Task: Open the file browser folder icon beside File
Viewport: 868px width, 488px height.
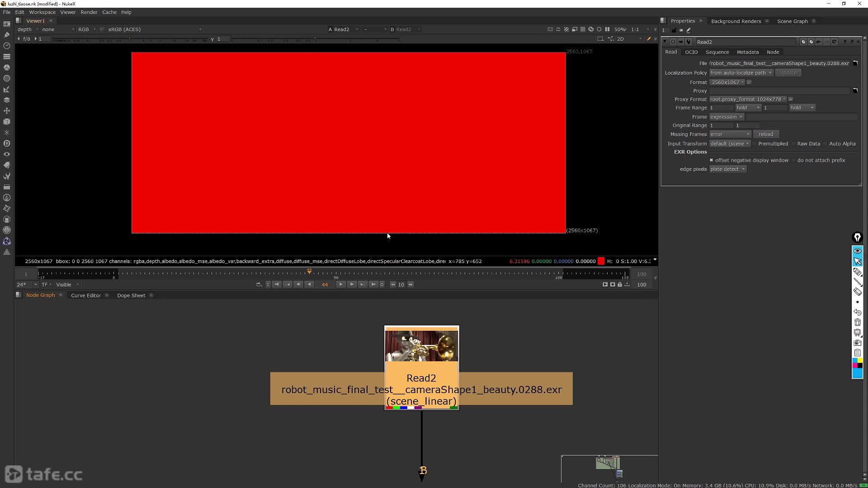Action: tap(855, 63)
